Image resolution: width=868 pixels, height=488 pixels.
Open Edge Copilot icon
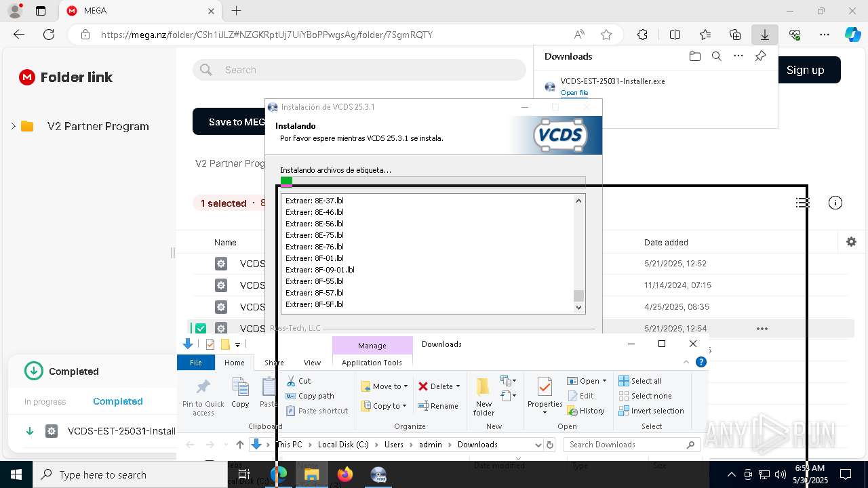tap(852, 35)
